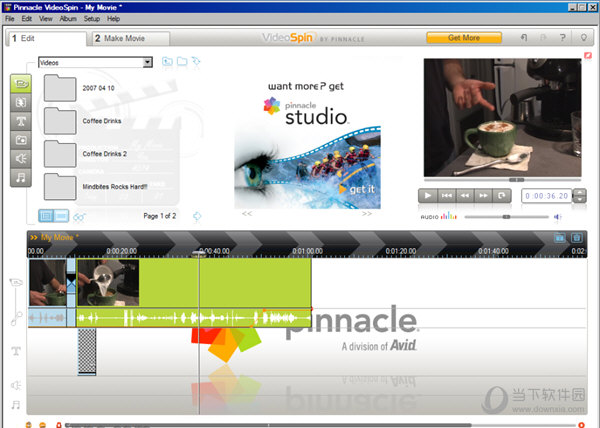Image resolution: width=600 pixels, height=428 pixels.
Task: Click the Get More button
Action: [x=464, y=38]
